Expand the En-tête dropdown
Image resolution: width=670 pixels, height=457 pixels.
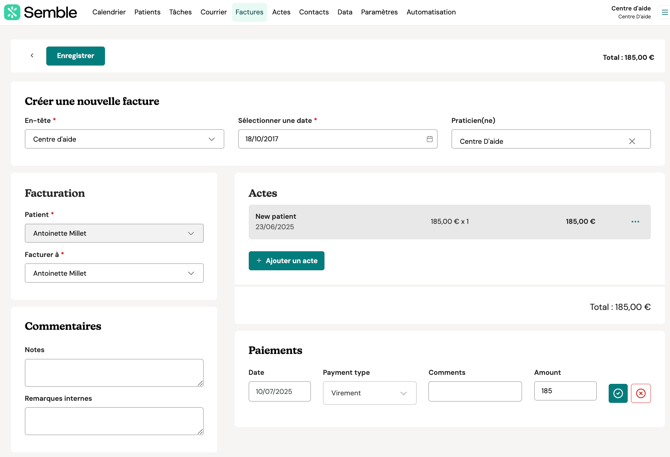tap(124, 139)
